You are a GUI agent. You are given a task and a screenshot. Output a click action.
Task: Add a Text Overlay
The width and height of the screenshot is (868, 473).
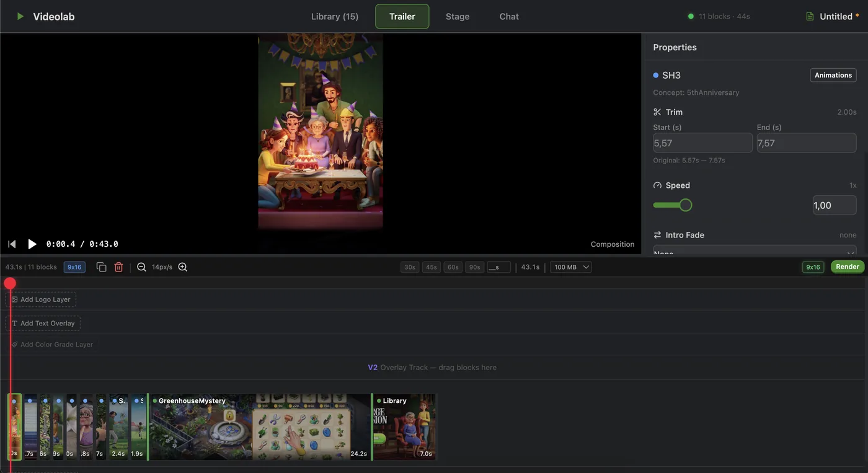click(43, 323)
